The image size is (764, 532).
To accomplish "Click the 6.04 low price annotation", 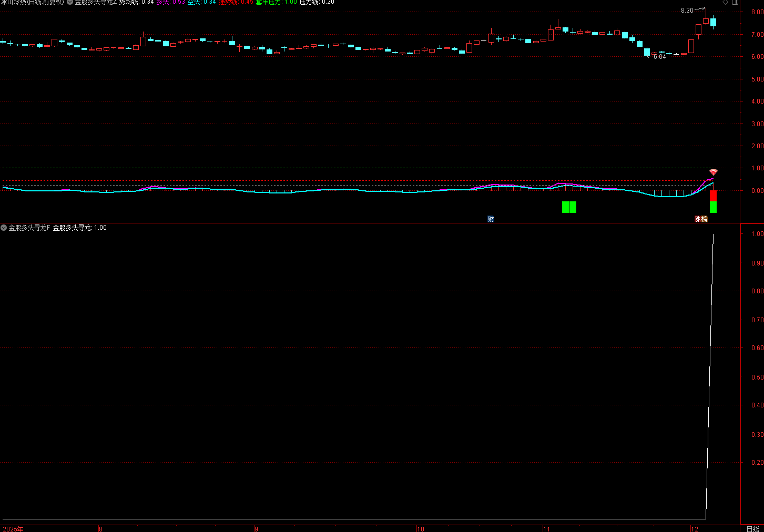I will [x=659, y=57].
